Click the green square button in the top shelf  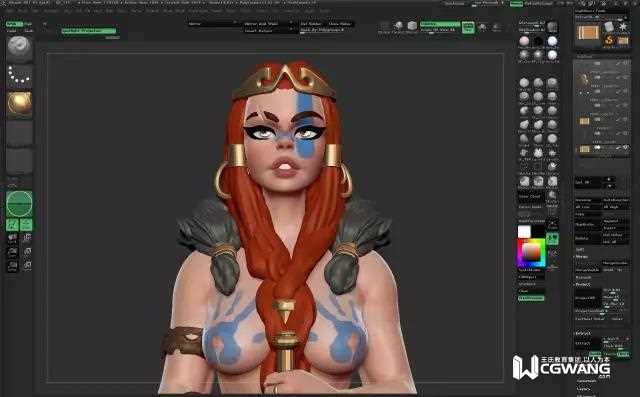point(468,27)
